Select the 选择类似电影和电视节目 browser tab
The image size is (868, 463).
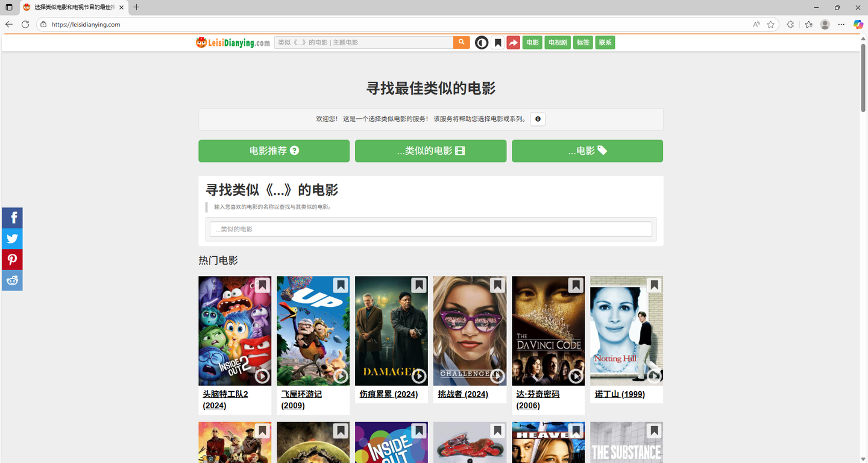(74, 7)
